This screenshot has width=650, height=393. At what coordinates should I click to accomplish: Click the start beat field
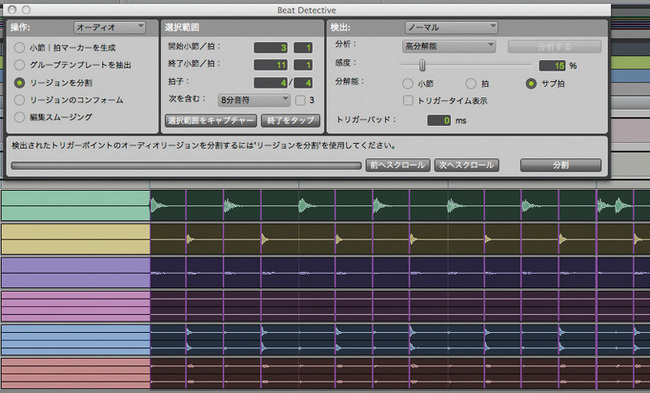pos(303,48)
